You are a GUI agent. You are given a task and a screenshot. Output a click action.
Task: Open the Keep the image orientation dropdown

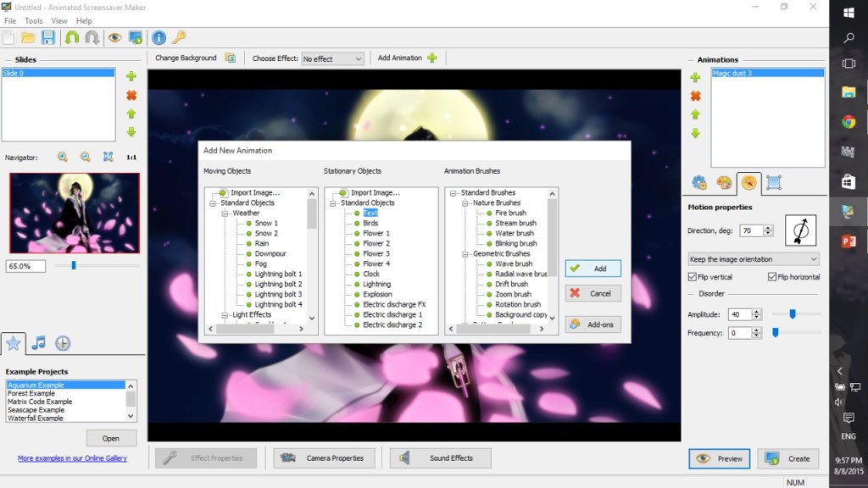pyautogui.click(x=754, y=259)
